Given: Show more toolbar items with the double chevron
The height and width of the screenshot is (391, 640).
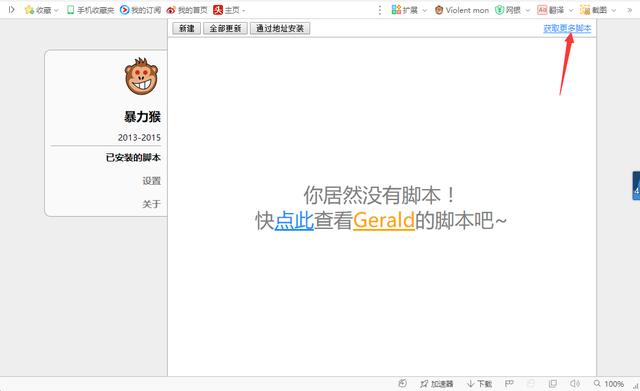Looking at the screenshot, I should point(630,10).
